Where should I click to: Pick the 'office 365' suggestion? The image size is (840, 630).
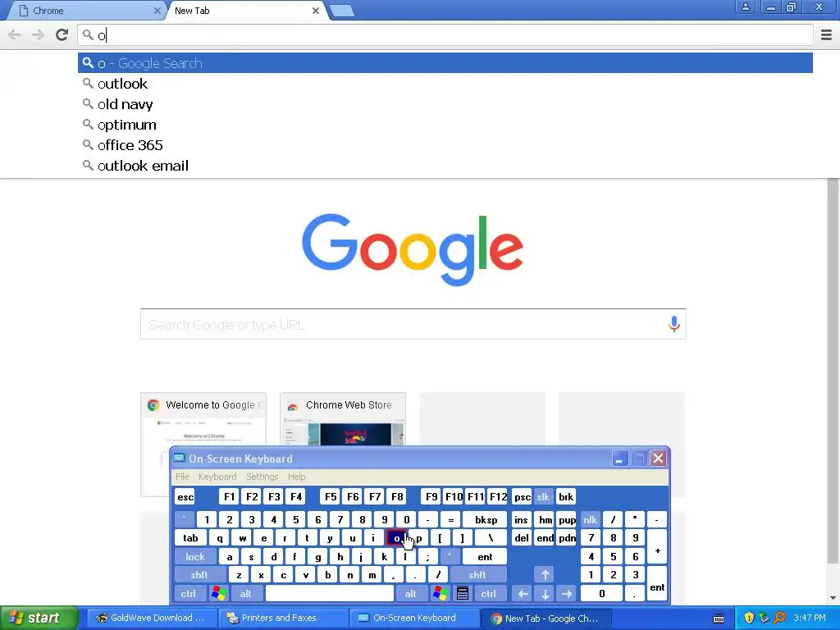point(445,145)
